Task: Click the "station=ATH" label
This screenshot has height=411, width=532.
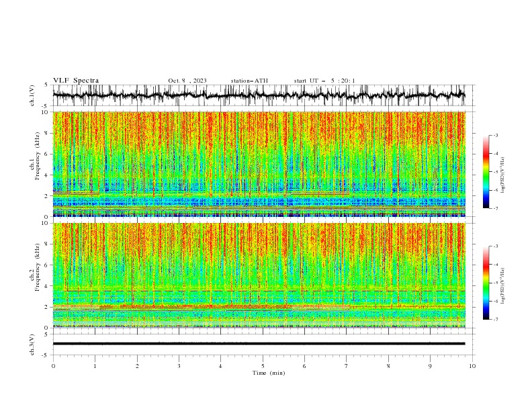Action: [x=249, y=81]
